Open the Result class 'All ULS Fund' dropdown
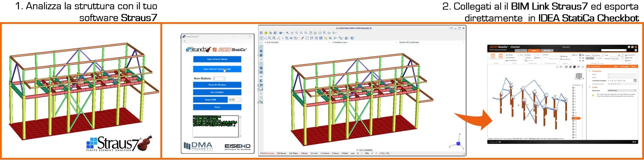This screenshot has width=644, height=160. click(x=622, y=90)
